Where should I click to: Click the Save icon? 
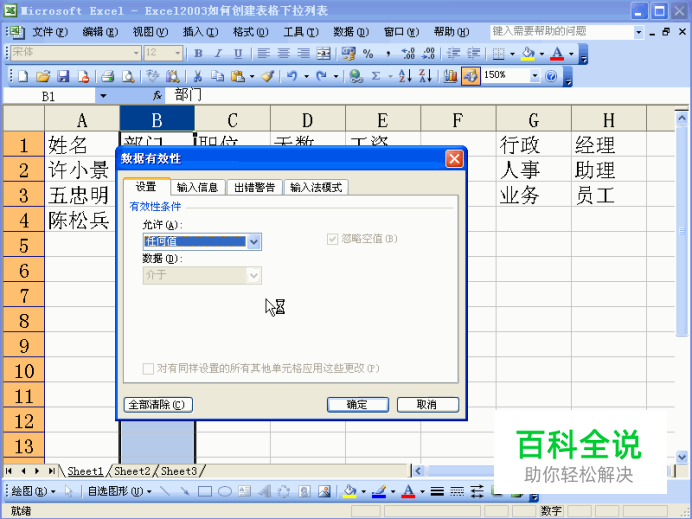click(63, 76)
